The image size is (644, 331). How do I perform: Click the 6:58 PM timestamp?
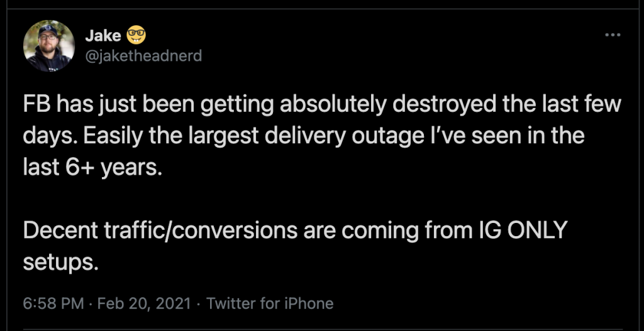coord(53,304)
